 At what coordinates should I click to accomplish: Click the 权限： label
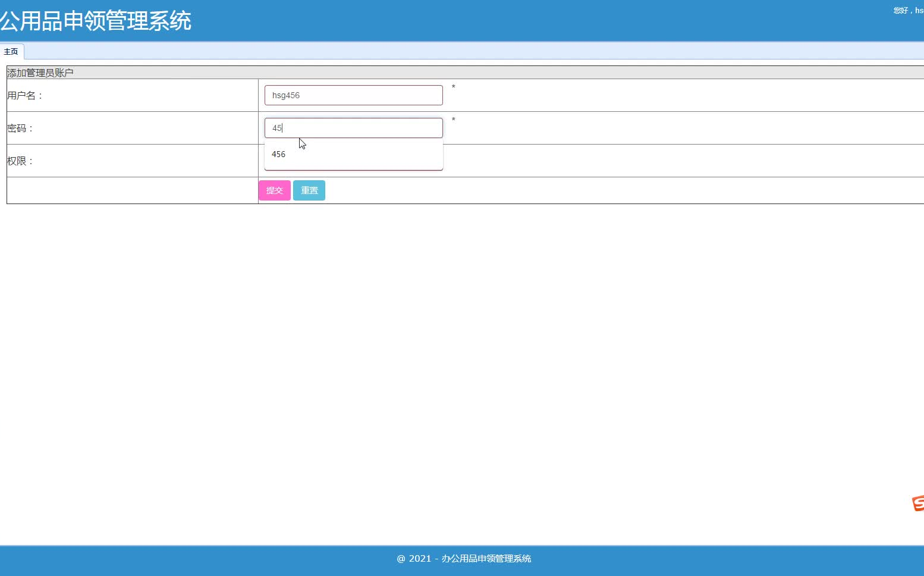(x=21, y=161)
